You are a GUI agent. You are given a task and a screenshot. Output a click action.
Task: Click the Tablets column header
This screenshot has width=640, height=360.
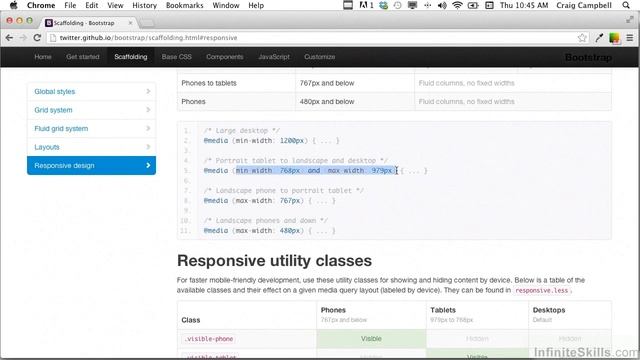[443, 310]
